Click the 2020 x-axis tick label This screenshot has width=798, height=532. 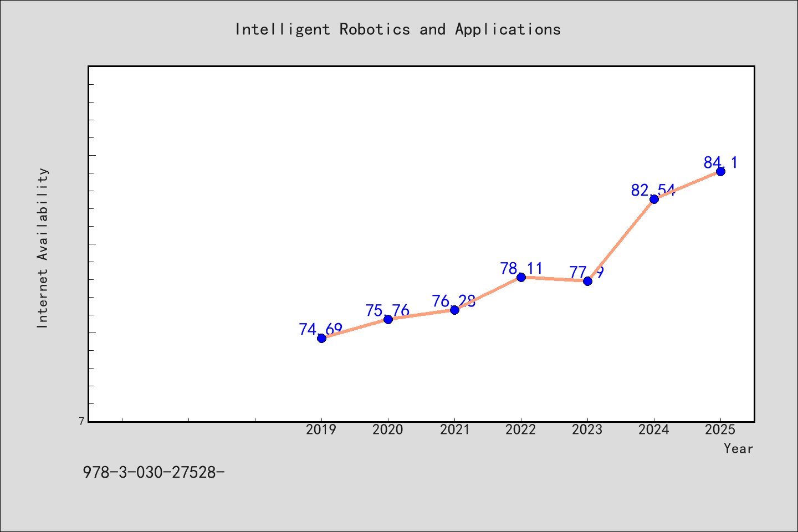388,429
